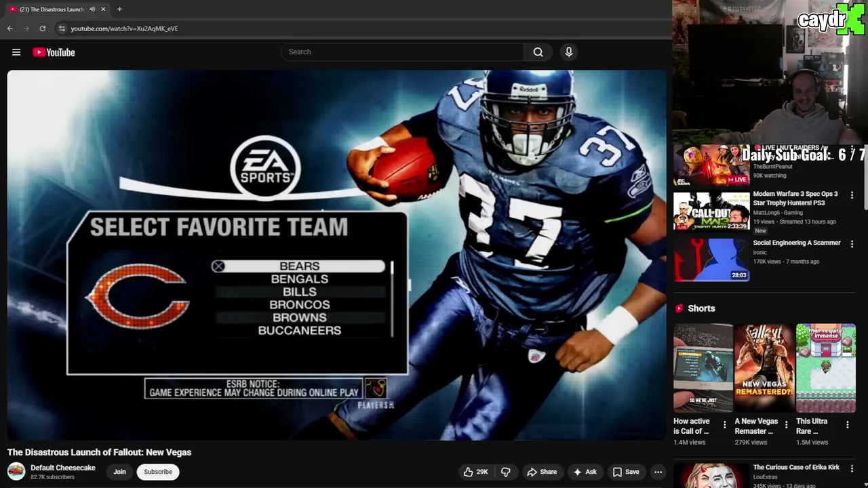Screen dimensions: 868x488
Task: Open Default Cheesecake channel avatar
Action: (x=16, y=471)
